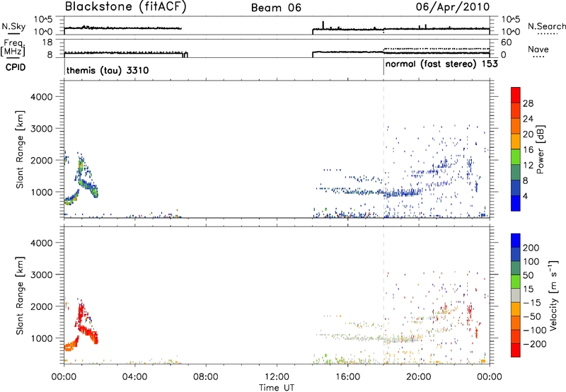Click the "04:00" time tick label
566x392 pixels.
click(134, 377)
